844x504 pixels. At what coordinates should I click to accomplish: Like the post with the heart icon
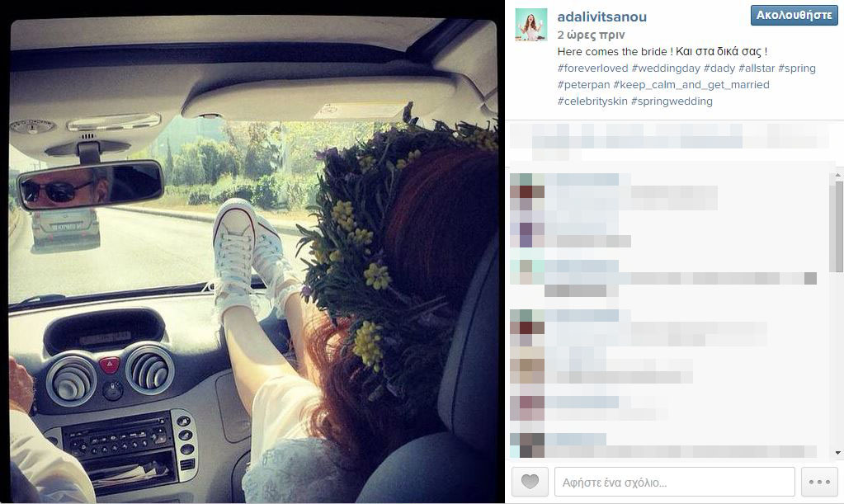(530, 482)
